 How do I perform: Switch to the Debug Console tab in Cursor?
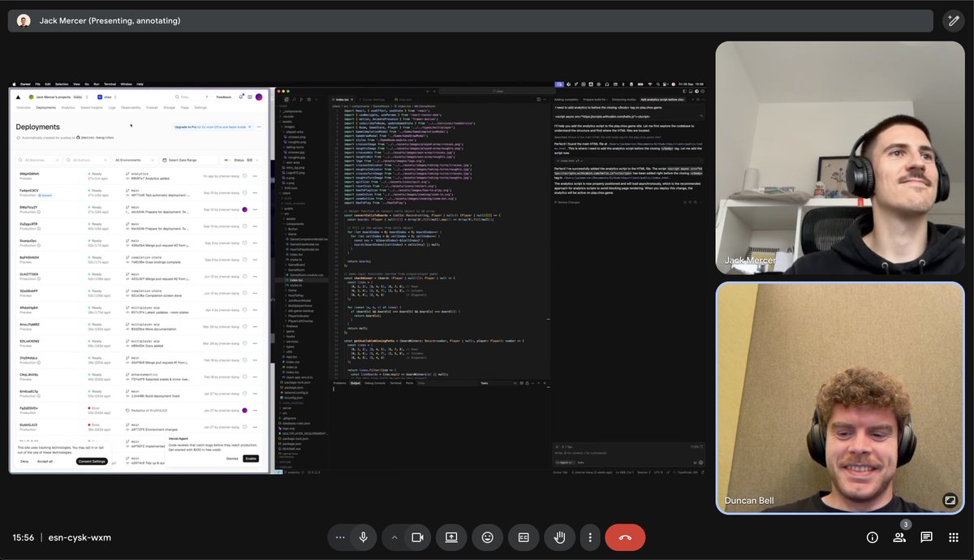[375, 382]
